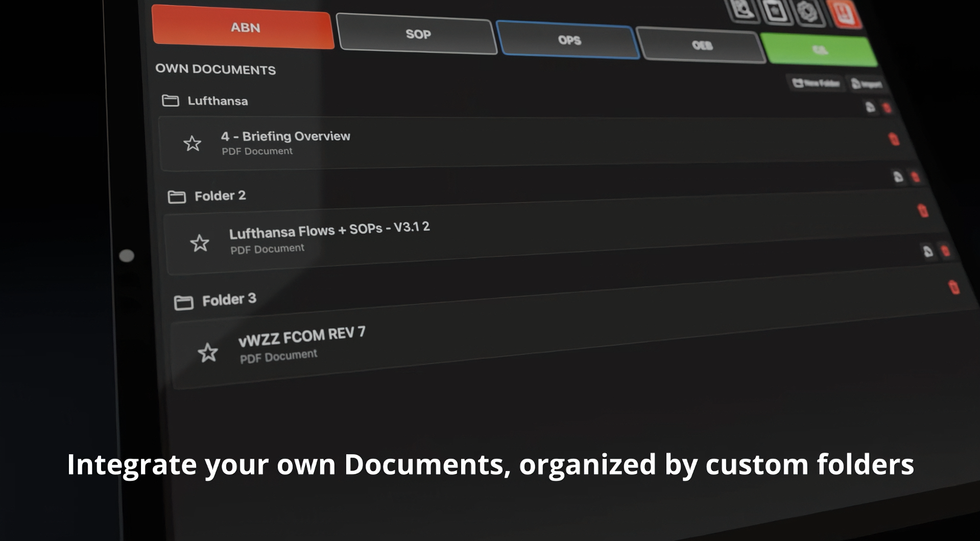Delete the vWZZ FCOM REV 7 document
This screenshot has width=980, height=541.
953,287
